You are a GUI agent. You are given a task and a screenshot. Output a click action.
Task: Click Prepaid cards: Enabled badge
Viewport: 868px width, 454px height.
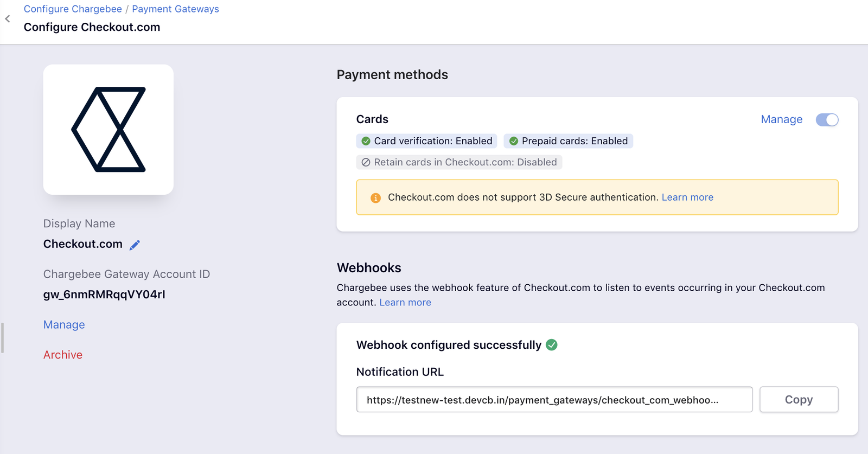point(569,141)
